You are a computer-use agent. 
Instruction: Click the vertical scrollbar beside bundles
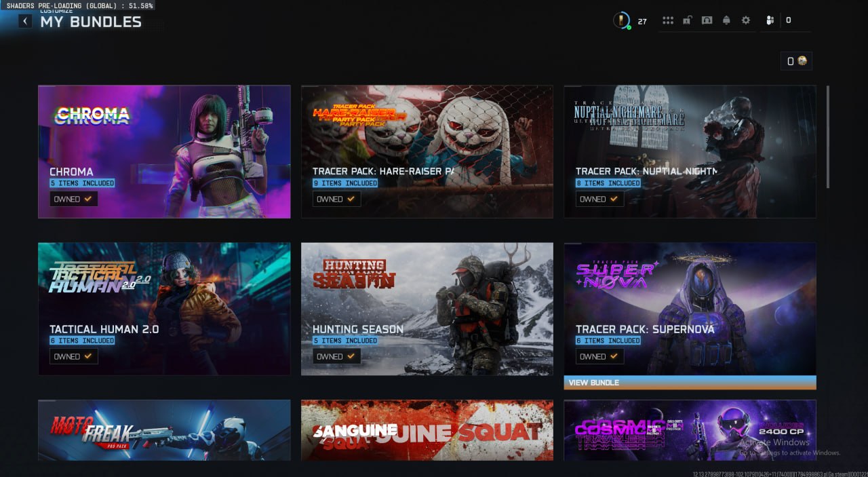(x=827, y=136)
